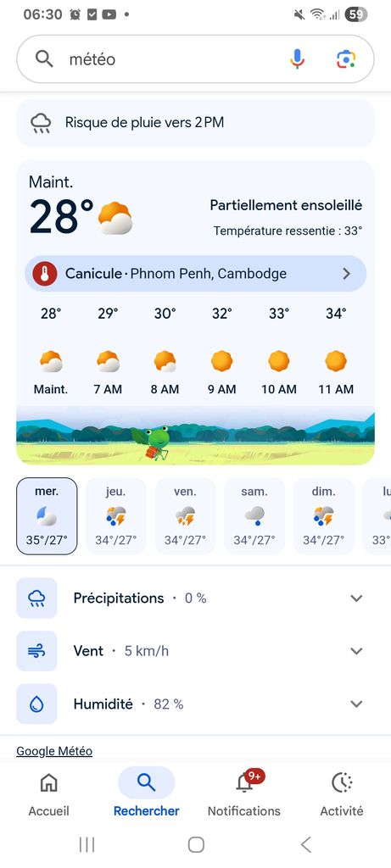Tap the Android back navigation button
The image size is (391, 868).
(x=305, y=844)
